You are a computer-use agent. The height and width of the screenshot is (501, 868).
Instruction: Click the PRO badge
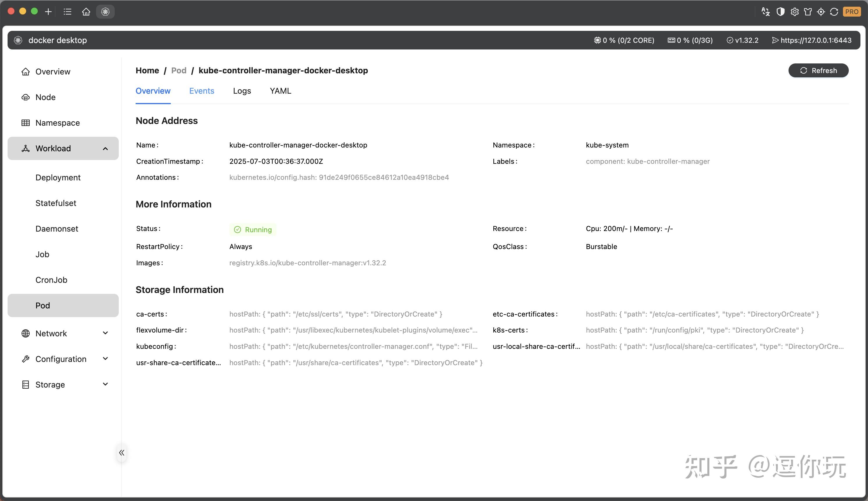point(851,12)
